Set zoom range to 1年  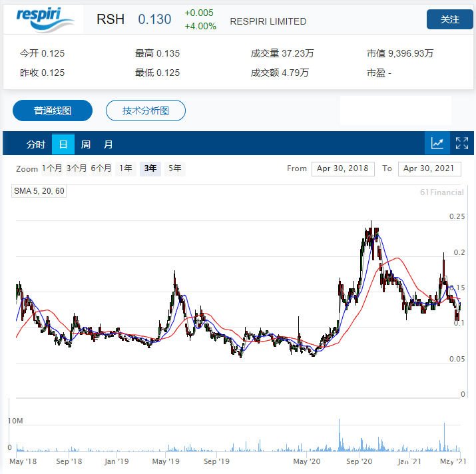coord(126,168)
